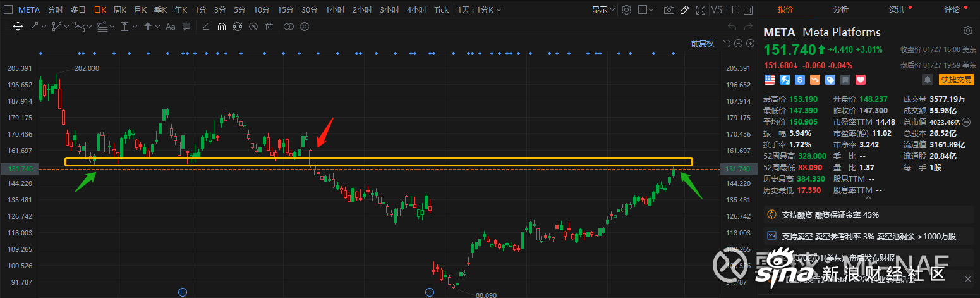The image size is (980, 298).
Task: Toggle the right side panel icon
Action: [x=748, y=9]
